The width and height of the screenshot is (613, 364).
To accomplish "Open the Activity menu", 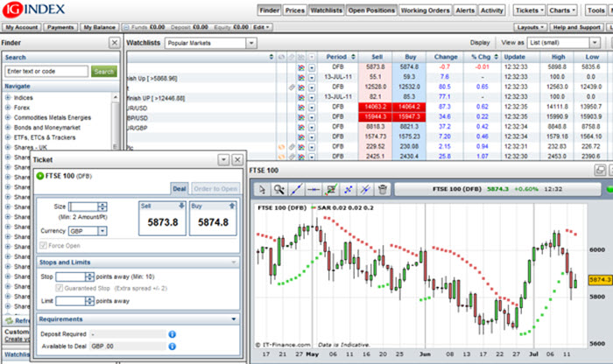I will tap(492, 10).
